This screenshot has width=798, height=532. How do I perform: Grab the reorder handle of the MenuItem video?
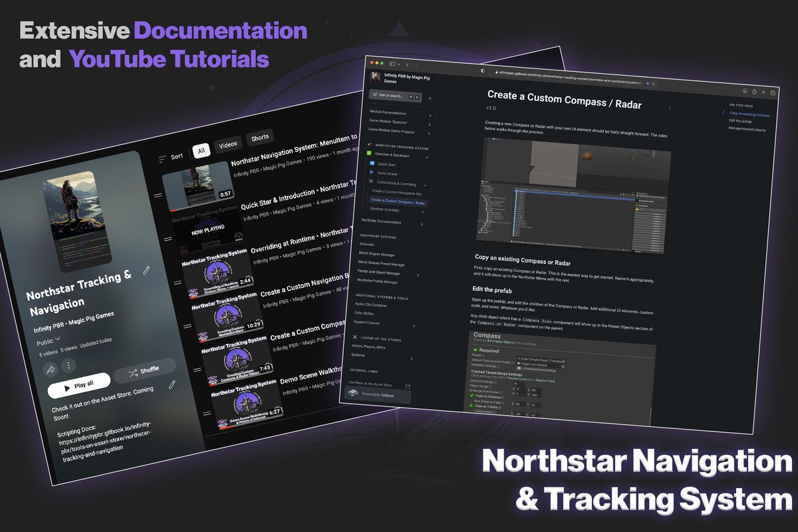pyautogui.click(x=158, y=196)
